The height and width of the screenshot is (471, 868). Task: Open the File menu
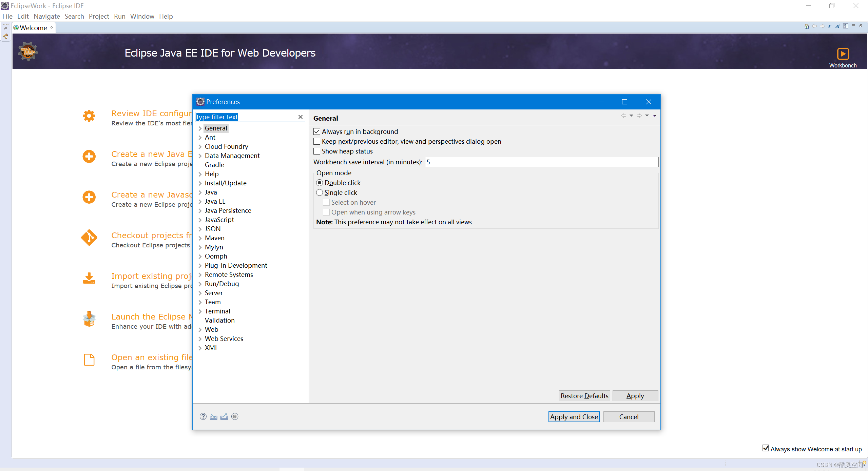[x=7, y=16]
